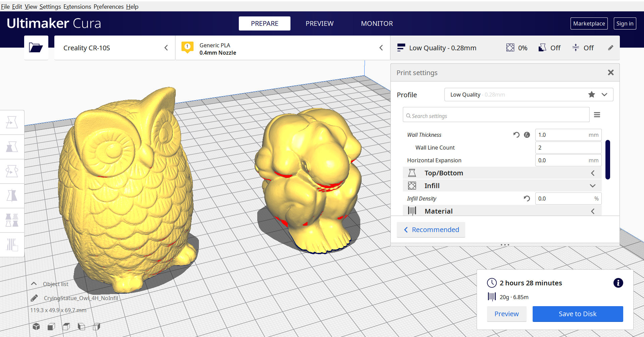644x337 pixels.
Task: Open the Marketplace
Action: coord(589,23)
